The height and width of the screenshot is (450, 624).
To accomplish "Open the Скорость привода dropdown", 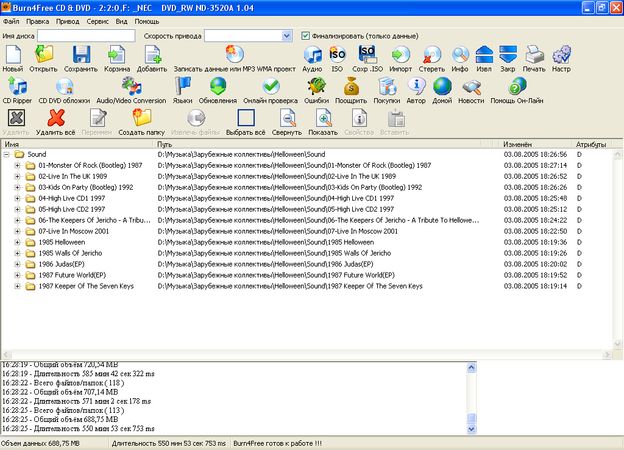I will [287, 36].
